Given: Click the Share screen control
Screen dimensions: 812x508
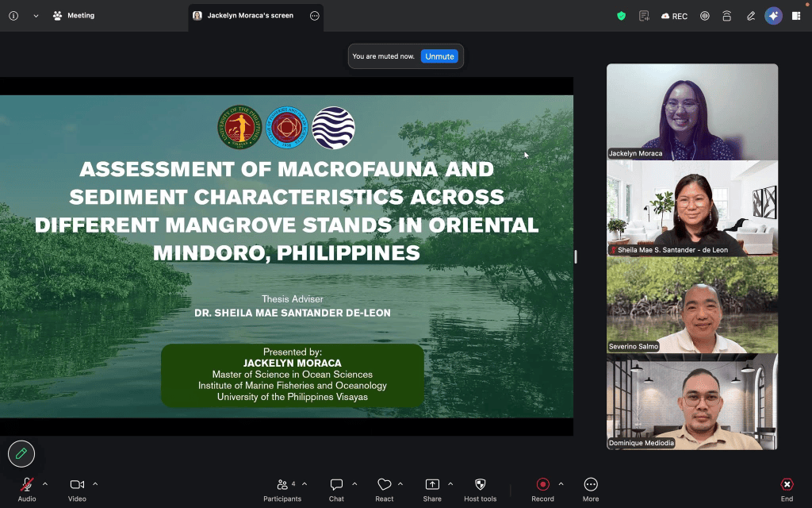Looking at the screenshot, I should [432, 489].
